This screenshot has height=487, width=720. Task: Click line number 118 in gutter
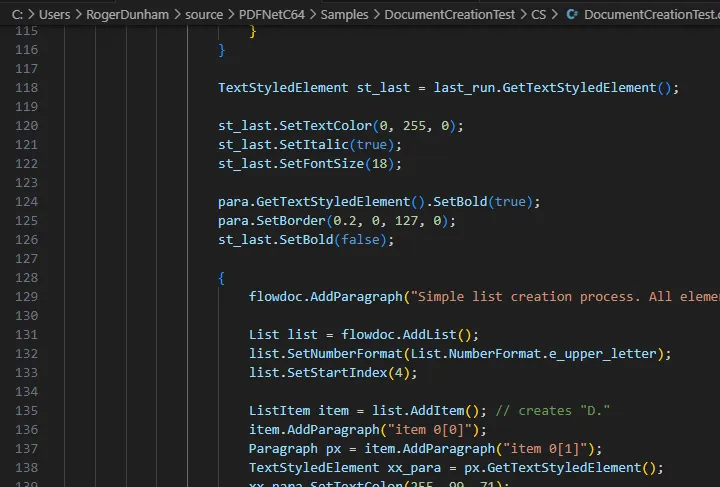27,88
